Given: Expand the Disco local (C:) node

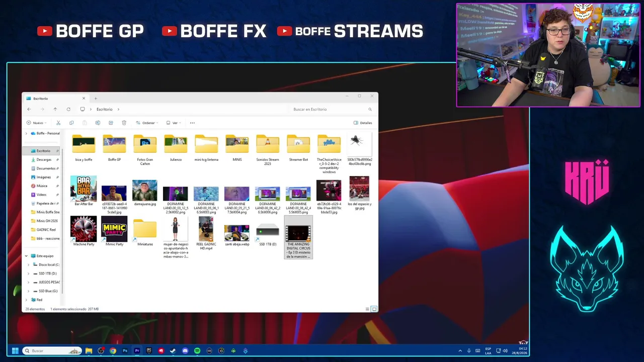Looking at the screenshot, I should click(x=29, y=264).
